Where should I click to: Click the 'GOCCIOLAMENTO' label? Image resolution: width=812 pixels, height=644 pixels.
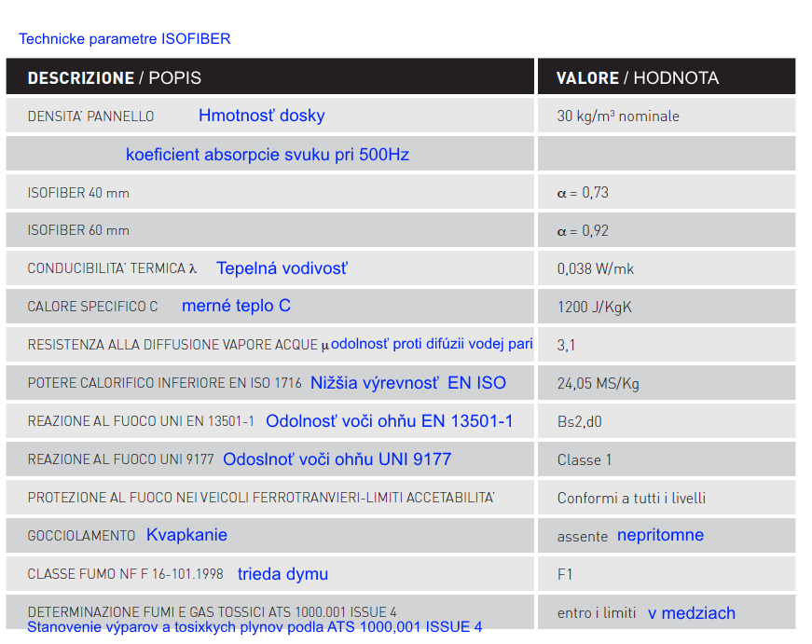81,536
